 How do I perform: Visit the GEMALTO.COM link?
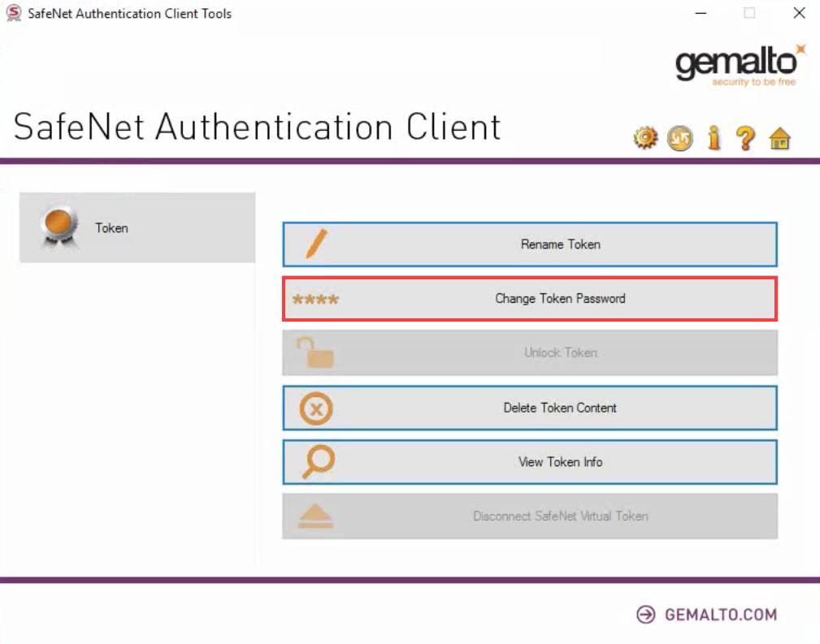click(x=707, y=615)
